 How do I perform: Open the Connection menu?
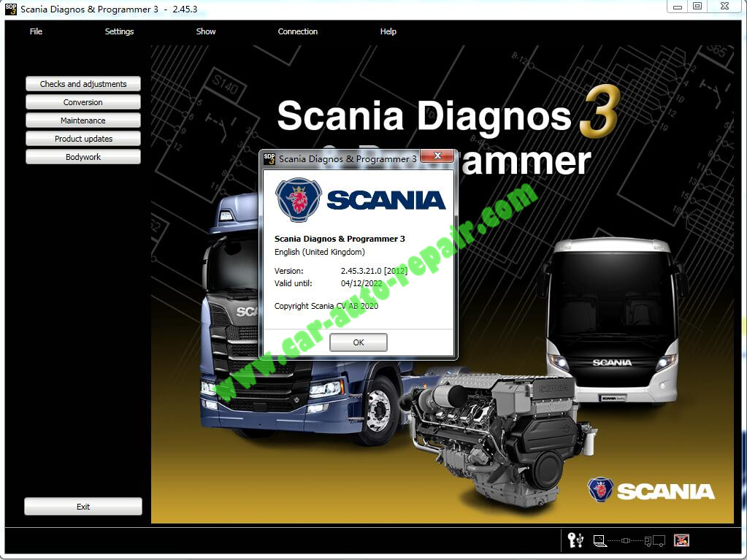pyautogui.click(x=298, y=31)
